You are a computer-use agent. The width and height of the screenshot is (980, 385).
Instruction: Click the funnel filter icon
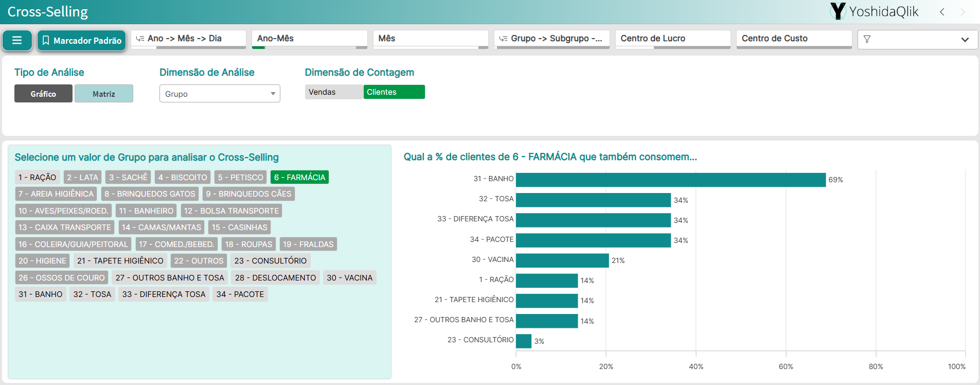pyautogui.click(x=867, y=39)
